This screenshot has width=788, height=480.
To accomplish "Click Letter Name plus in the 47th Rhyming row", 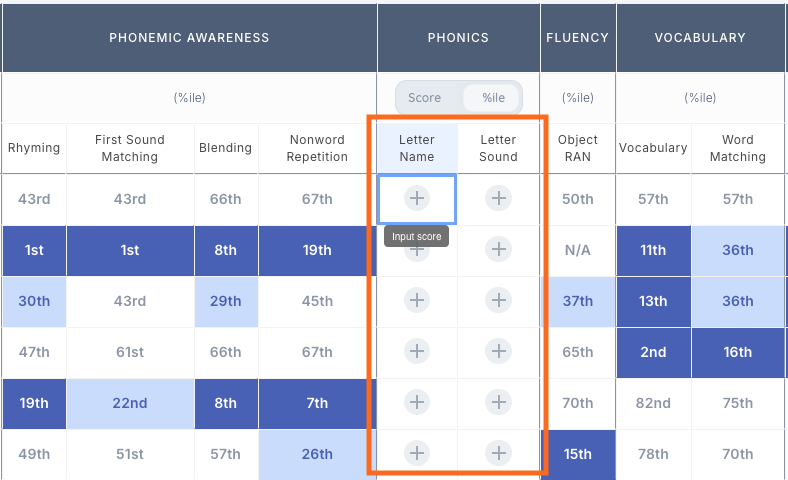I will click(x=417, y=352).
